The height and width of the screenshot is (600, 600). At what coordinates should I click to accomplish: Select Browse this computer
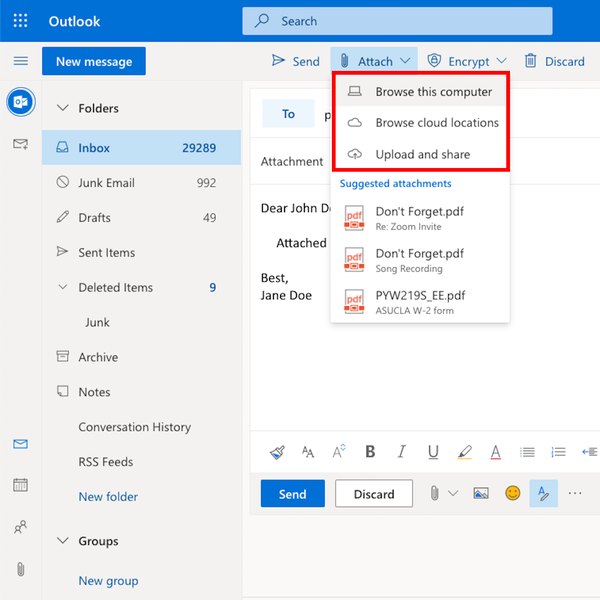click(420, 91)
